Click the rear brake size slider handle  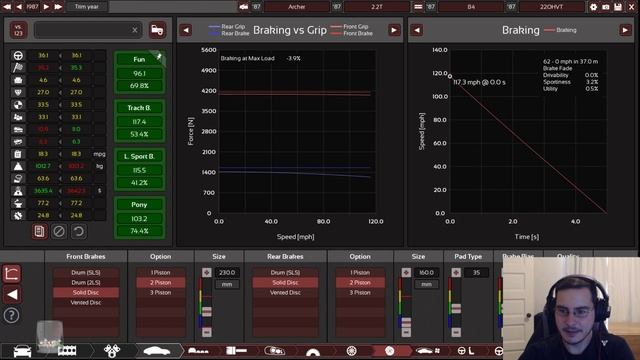tap(406, 322)
